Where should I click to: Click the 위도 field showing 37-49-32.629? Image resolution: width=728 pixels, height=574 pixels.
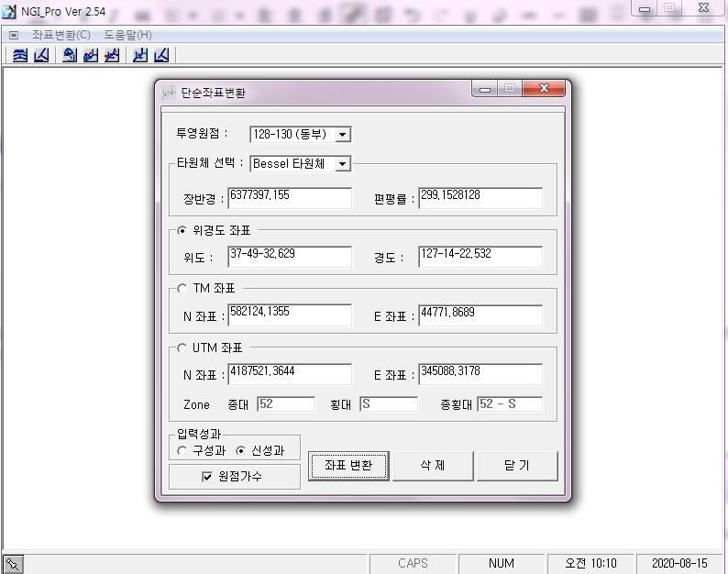pos(289,257)
